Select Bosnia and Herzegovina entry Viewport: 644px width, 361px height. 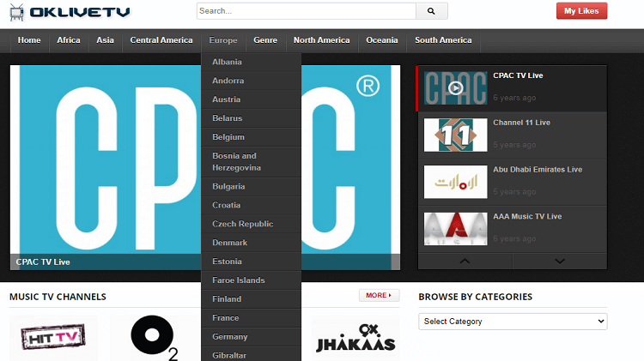[x=251, y=162]
